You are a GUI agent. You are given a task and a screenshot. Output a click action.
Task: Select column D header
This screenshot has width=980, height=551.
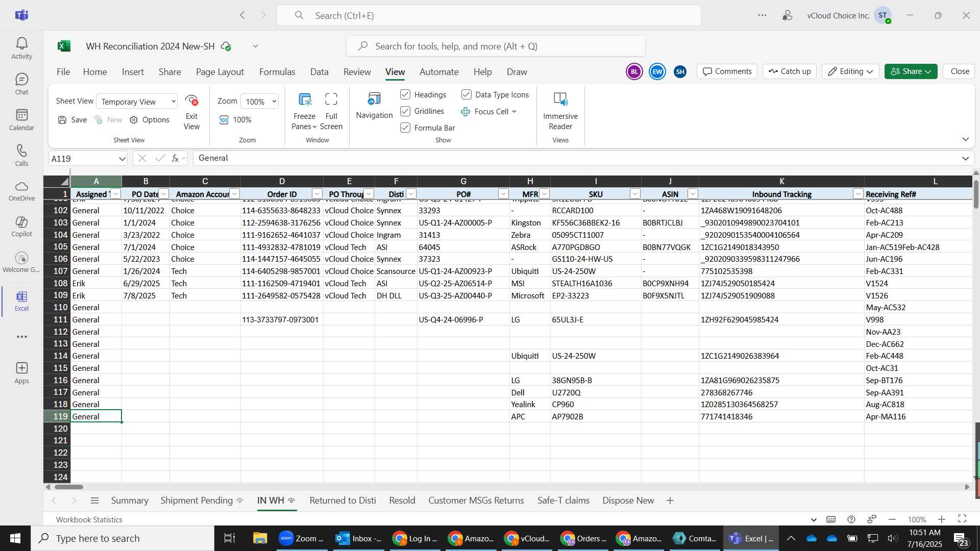(x=282, y=181)
